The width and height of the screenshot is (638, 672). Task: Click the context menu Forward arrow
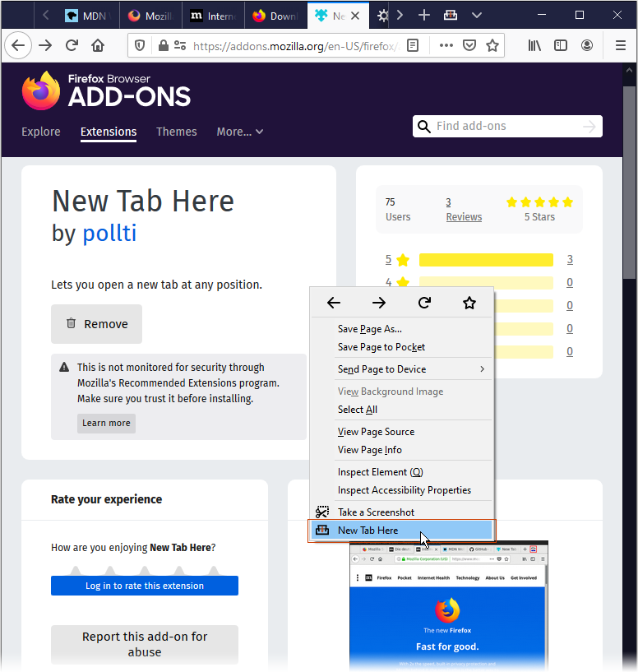point(379,303)
